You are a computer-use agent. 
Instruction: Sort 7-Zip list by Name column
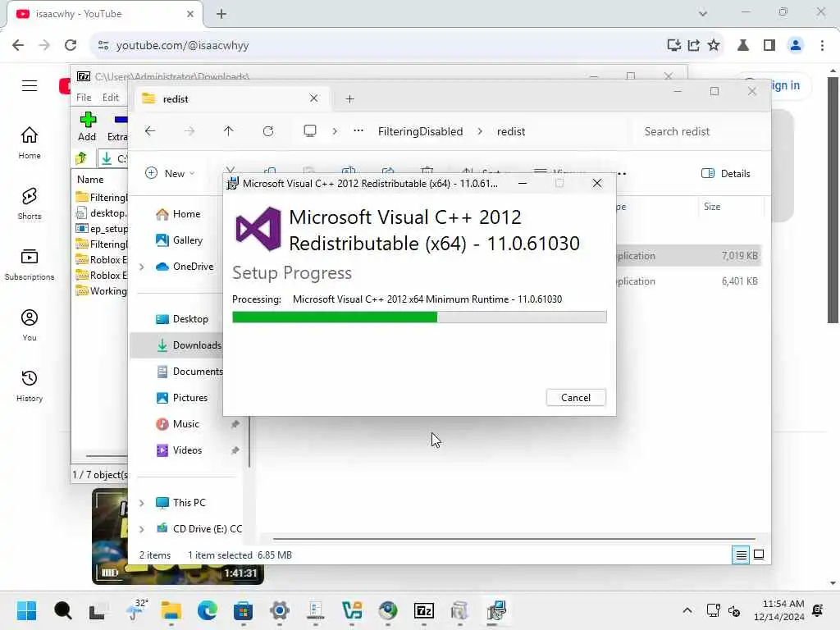[90, 180]
